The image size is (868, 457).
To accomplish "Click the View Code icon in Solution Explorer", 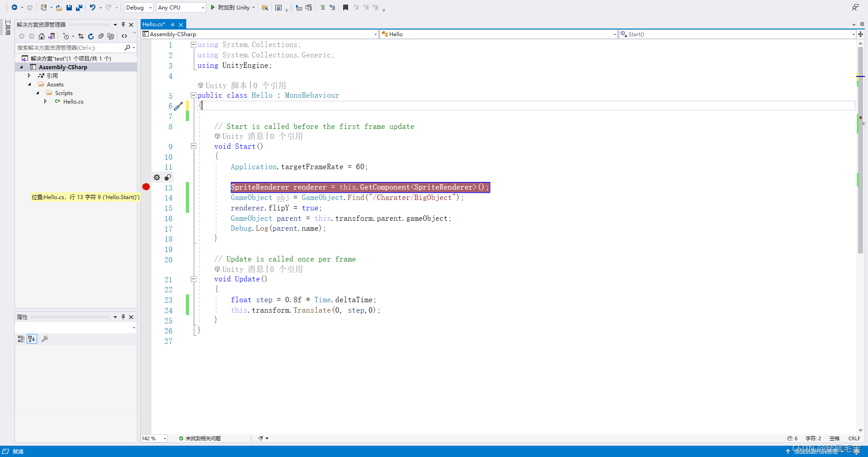I will 124,36.
